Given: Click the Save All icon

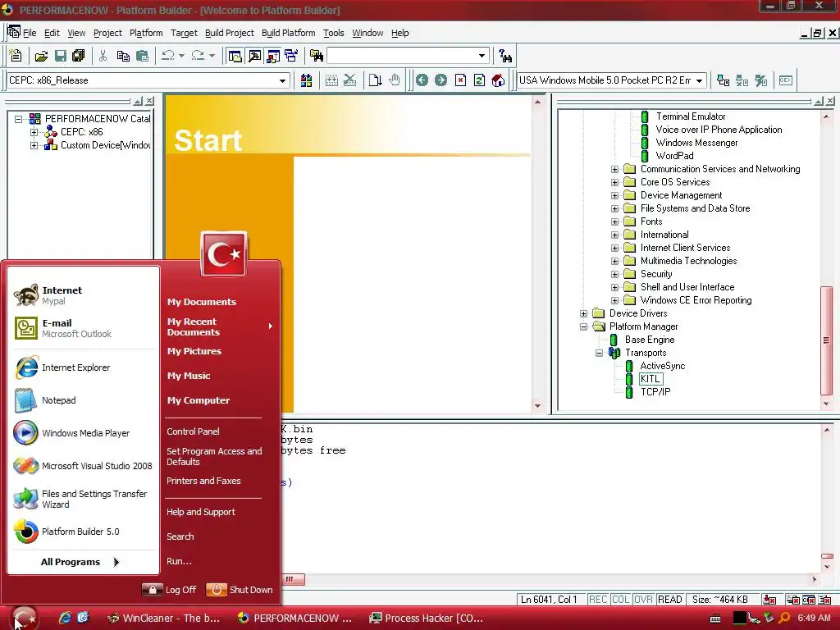Looking at the screenshot, I should (x=78, y=55).
